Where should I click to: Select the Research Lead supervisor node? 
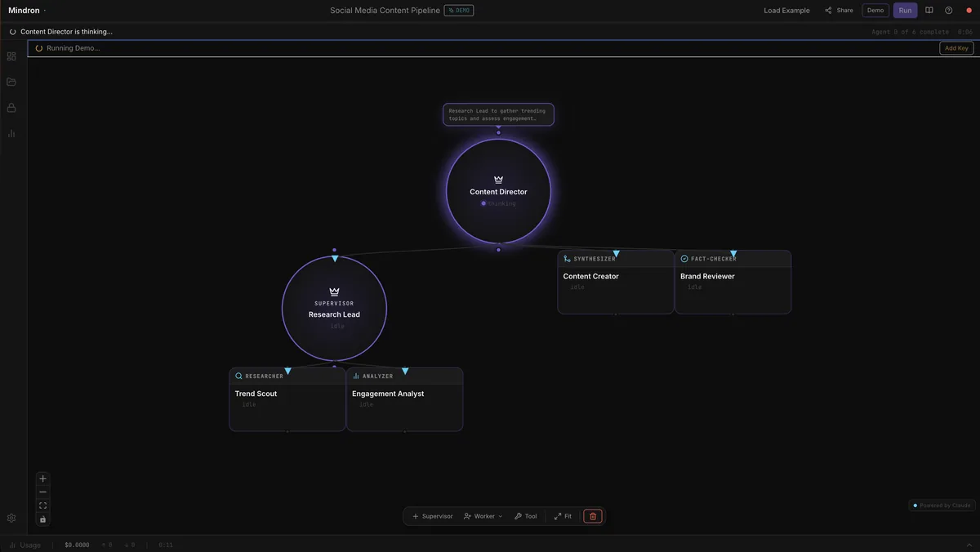334,309
